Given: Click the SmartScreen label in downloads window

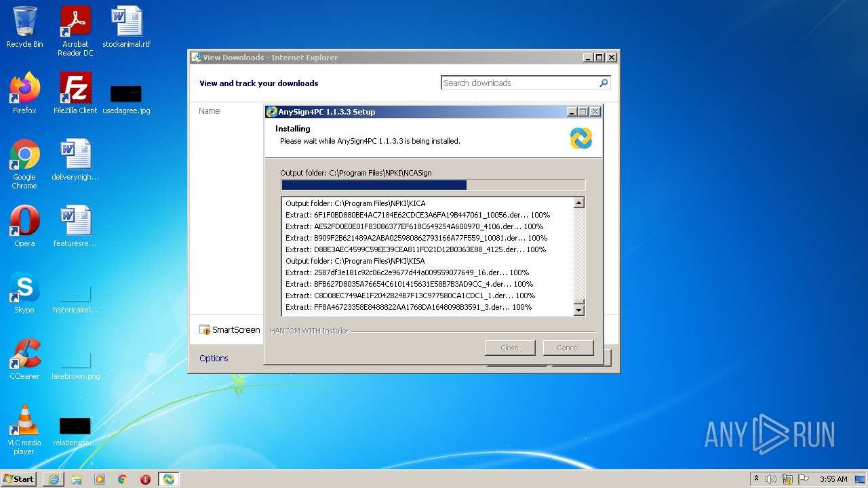Looking at the screenshot, I should (236, 329).
